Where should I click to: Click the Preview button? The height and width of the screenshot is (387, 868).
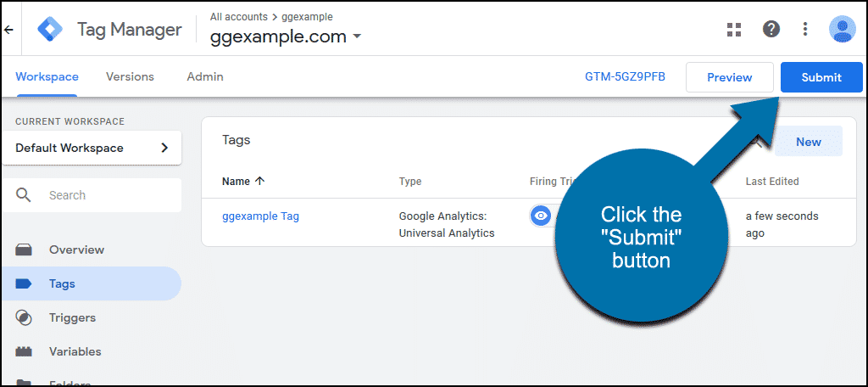pos(729,77)
